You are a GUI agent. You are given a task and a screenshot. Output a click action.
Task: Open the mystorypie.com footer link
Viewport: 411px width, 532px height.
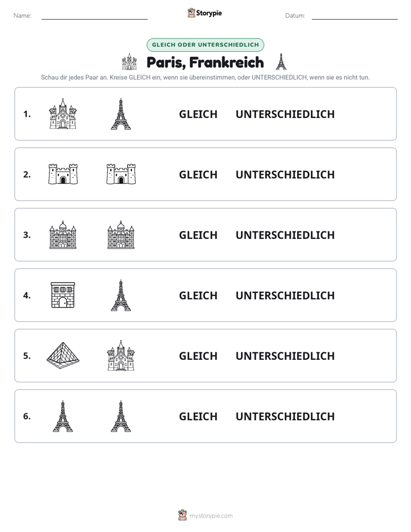[x=205, y=515]
